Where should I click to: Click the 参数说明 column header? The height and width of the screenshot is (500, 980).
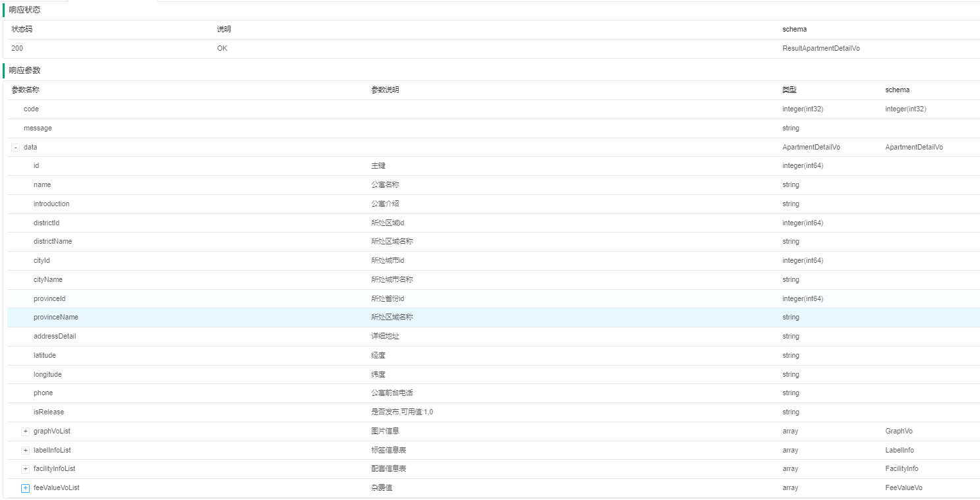[x=385, y=90]
